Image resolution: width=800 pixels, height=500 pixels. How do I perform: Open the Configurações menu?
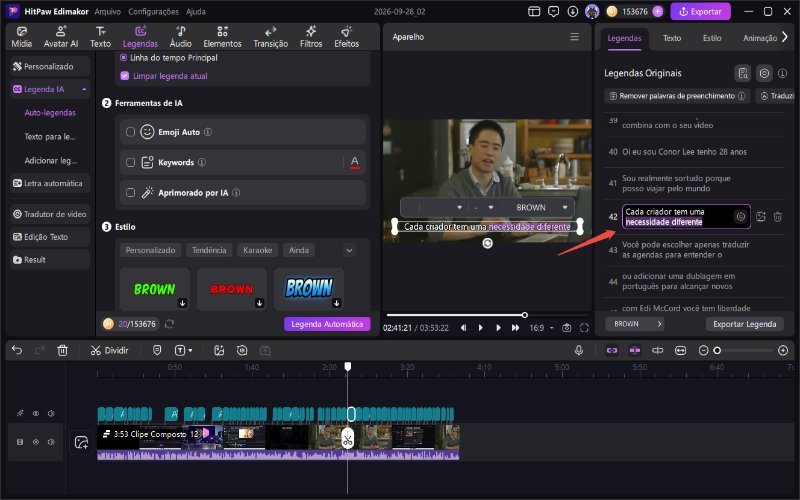[153, 11]
